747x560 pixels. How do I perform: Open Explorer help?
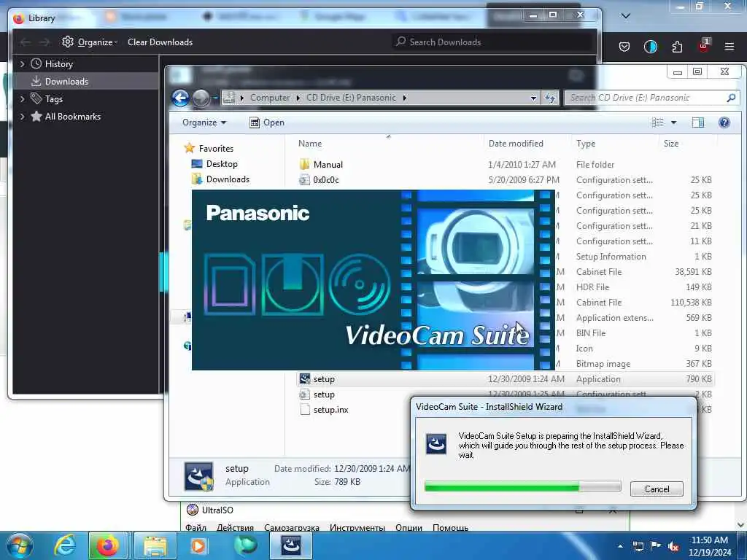(724, 122)
